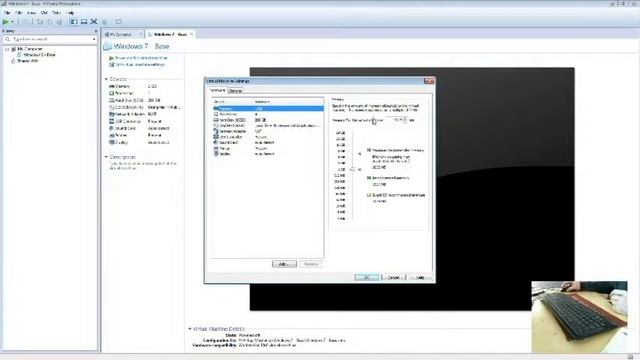
Task: Click the take snapshot toolbar icon
Action: click(x=40, y=22)
